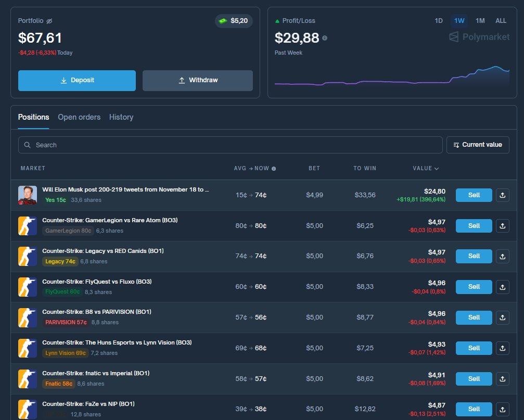Open the Positions tab
This screenshot has height=420, width=524.
[x=33, y=117]
